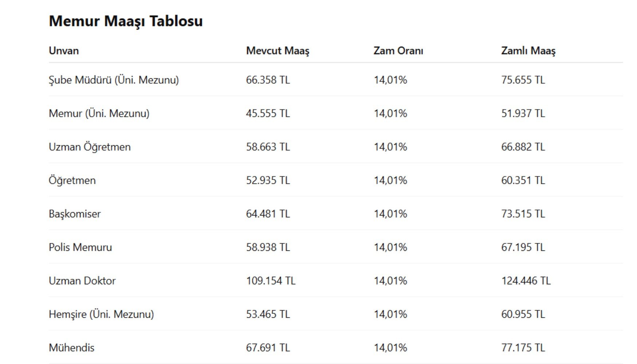637x364 pixels.
Task: Select the Unvan column header
Action: click(x=64, y=51)
